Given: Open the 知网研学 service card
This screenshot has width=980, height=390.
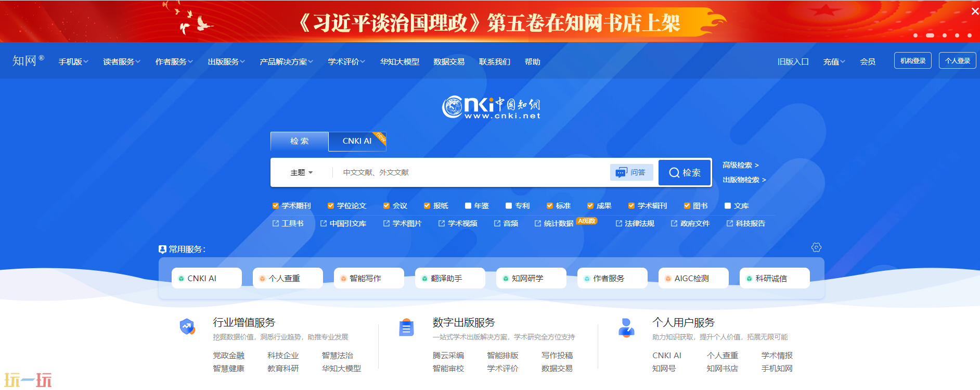Looking at the screenshot, I should pyautogui.click(x=531, y=278).
